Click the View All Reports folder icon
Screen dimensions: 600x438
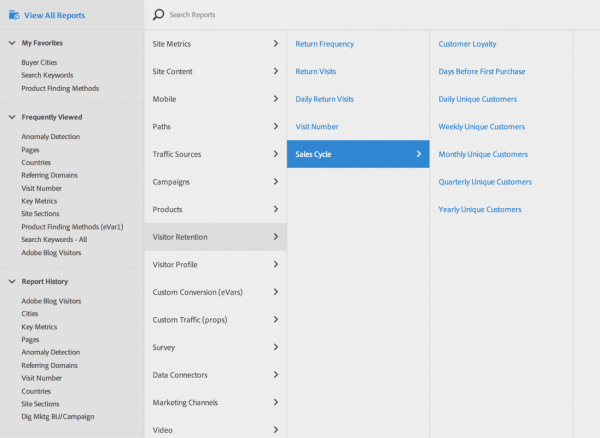pyautogui.click(x=14, y=15)
